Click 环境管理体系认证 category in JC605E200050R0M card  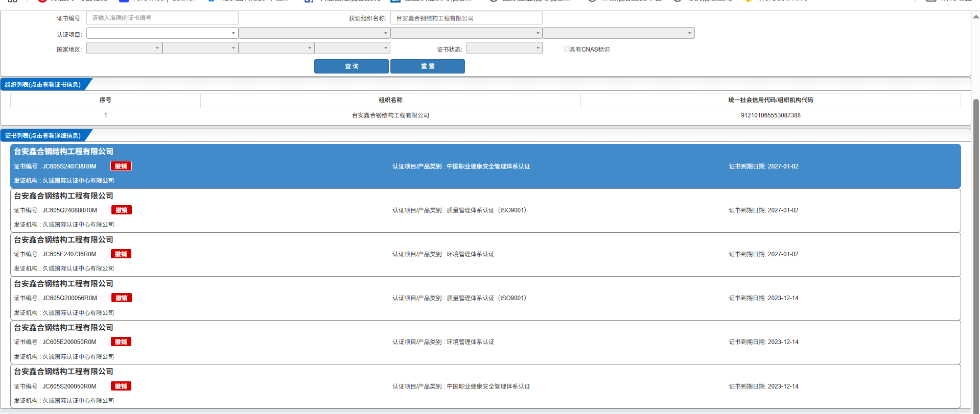[x=471, y=342]
